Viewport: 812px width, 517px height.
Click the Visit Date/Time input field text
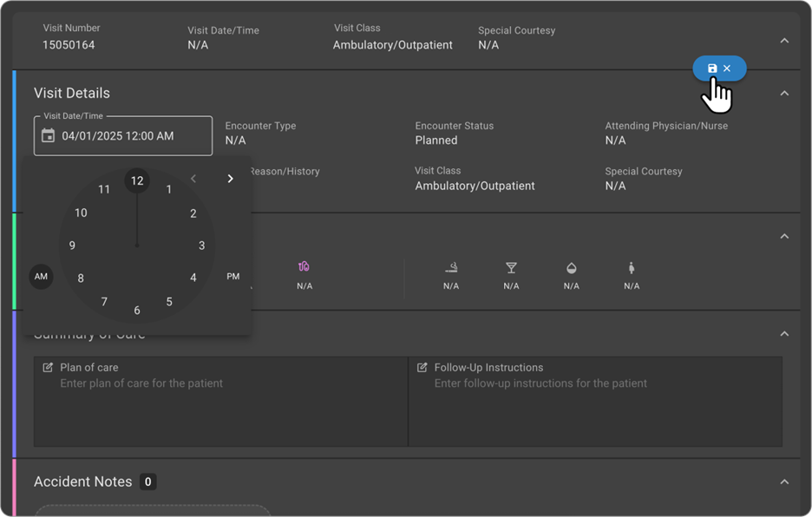click(x=118, y=136)
